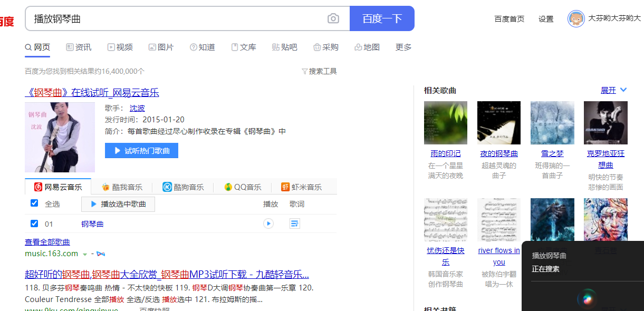Image resolution: width=644 pixels, height=311 pixels.
Task: Open the 雨的印记 song link
Action: 446,154
